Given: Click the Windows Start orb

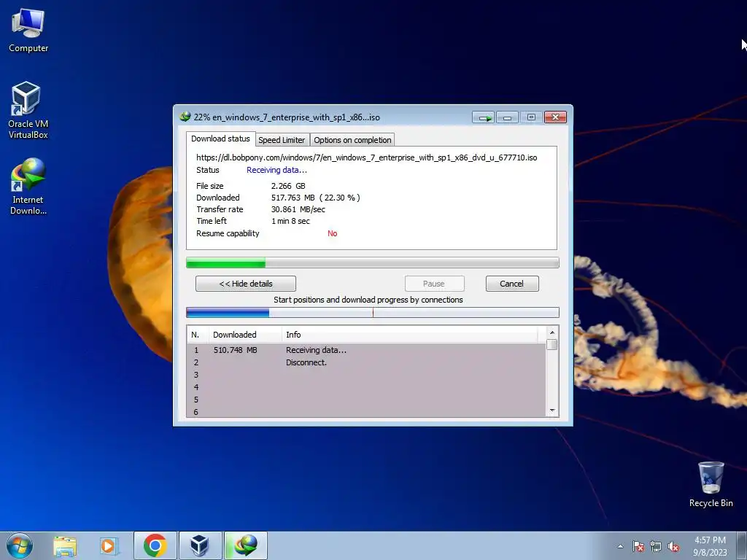Looking at the screenshot, I should pos(20,545).
